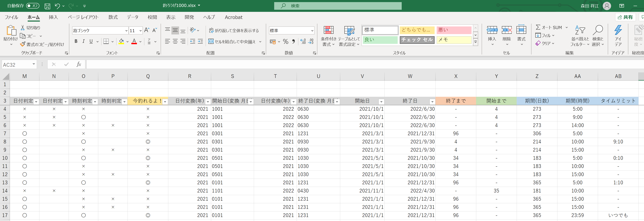Viewport: 644px width, 221px height.
Task: Apply the 悪い pink cell style
Action: coord(454,30)
